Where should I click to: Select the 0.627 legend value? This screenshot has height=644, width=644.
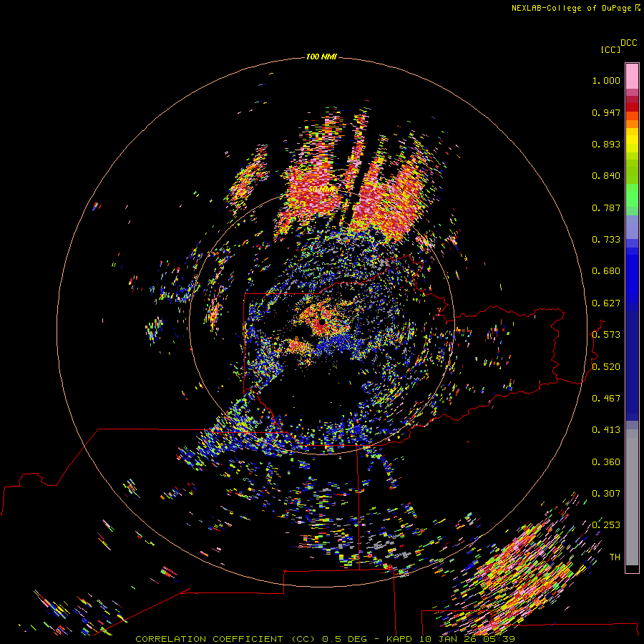pos(606,303)
